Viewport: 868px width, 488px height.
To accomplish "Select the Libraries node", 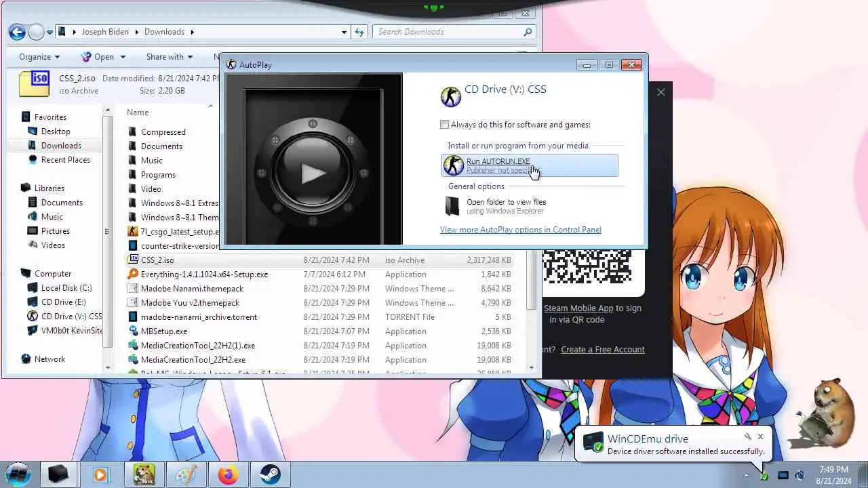I will click(x=50, y=188).
